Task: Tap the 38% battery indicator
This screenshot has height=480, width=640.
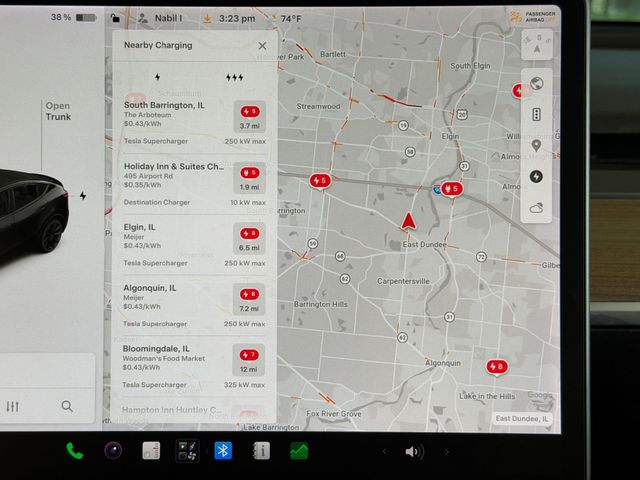Action: [73, 17]
